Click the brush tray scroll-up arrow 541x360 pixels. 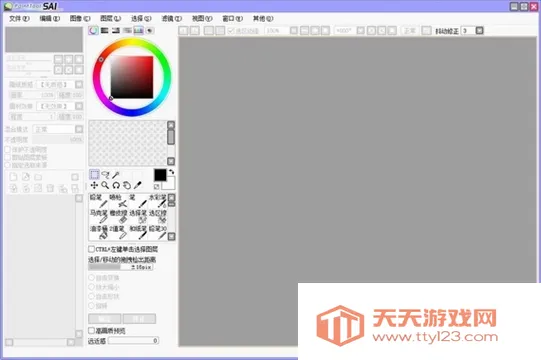coord(171,197)
